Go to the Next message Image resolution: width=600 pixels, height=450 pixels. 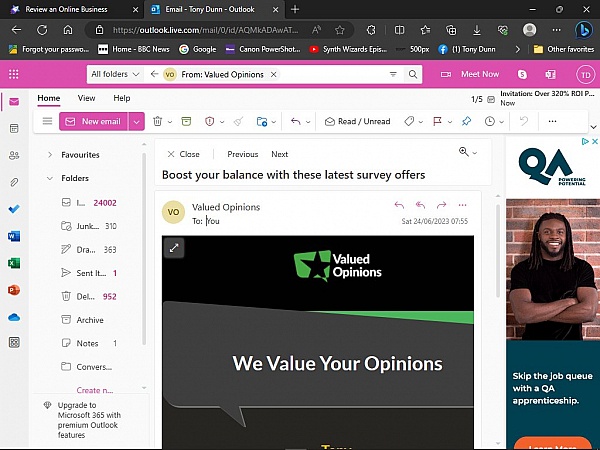279,154
